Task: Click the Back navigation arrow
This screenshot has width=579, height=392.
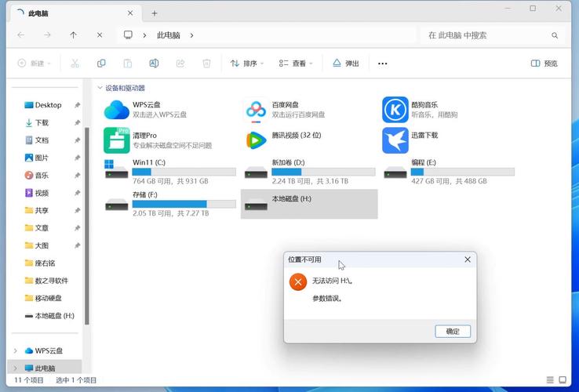Action: [21, 35]
